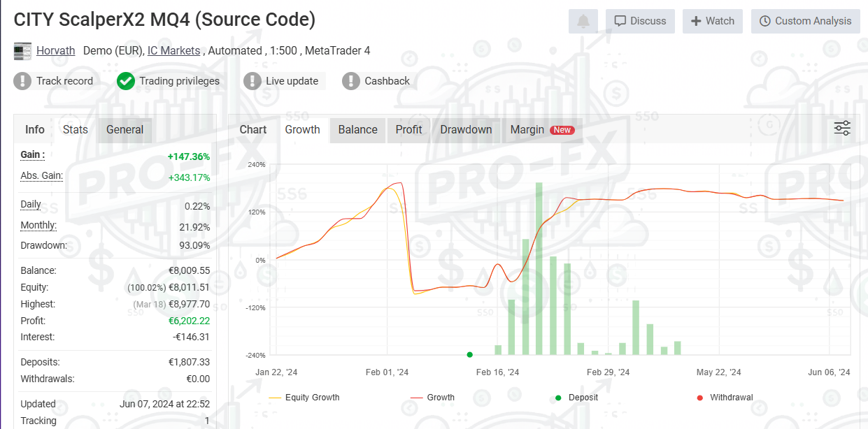Click the daily value 0.22%
Viewport: 868px width, 429px height.
pyautogui.click(x=197, y=207)
